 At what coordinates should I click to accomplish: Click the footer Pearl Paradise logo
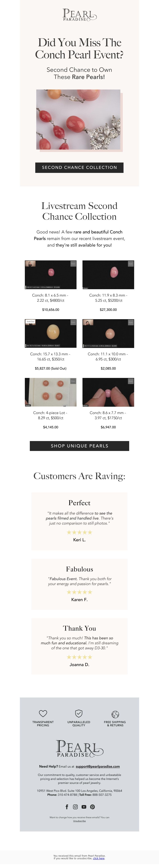(x=79, y=748)
